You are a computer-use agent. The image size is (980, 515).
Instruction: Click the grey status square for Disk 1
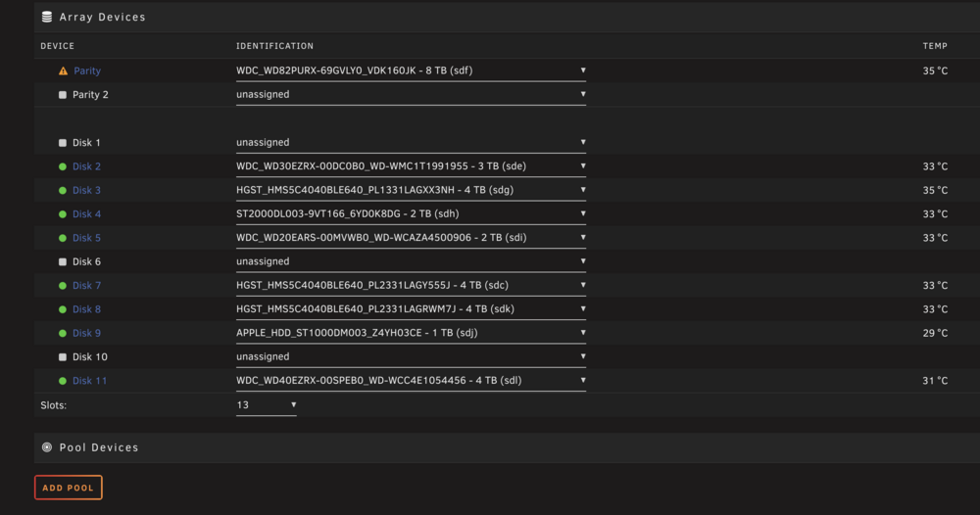pos(63,143)
